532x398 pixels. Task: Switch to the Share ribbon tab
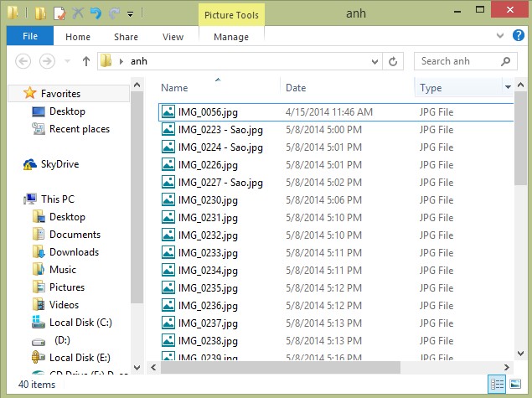pos(126,37)
